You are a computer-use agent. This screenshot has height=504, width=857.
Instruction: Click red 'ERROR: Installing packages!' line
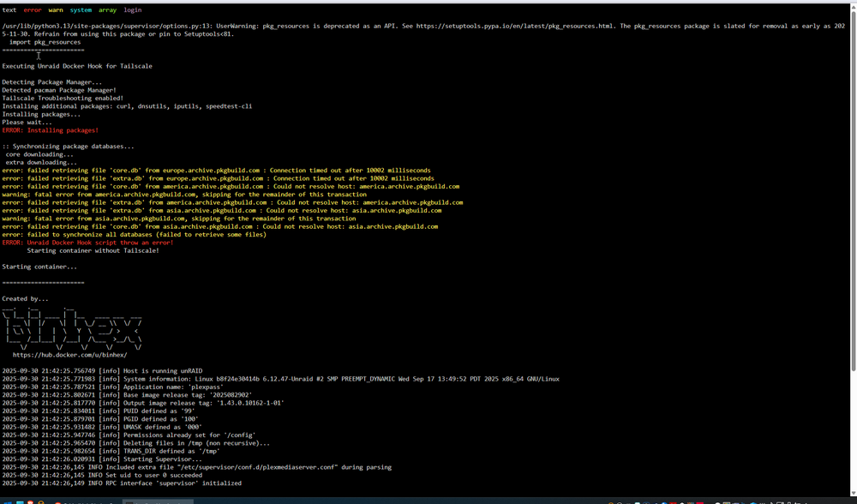pyautogui.click(x=51, y=130)
